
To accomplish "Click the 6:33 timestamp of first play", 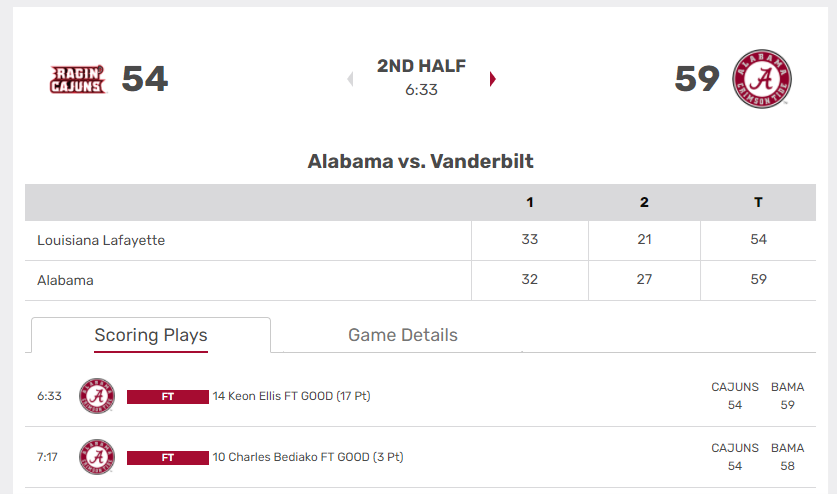I will 49,396.
